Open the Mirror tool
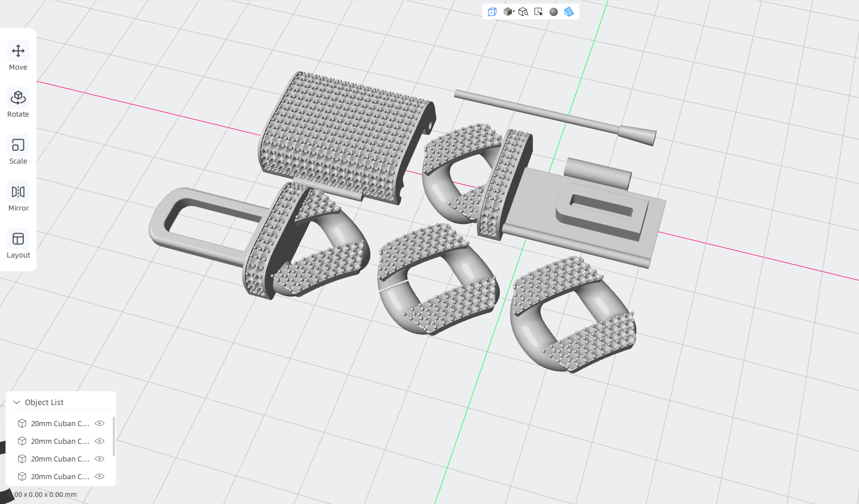The image size is (859, 504). tap(18, 198)
